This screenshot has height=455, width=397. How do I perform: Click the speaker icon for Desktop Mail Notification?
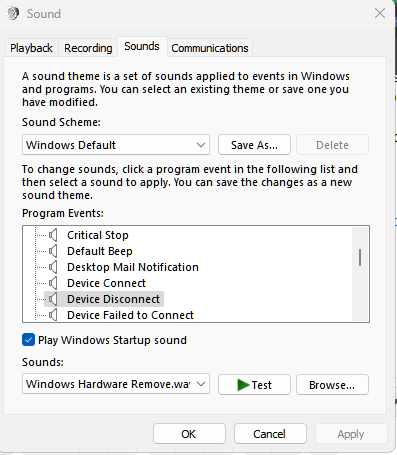tap(53, 267)
